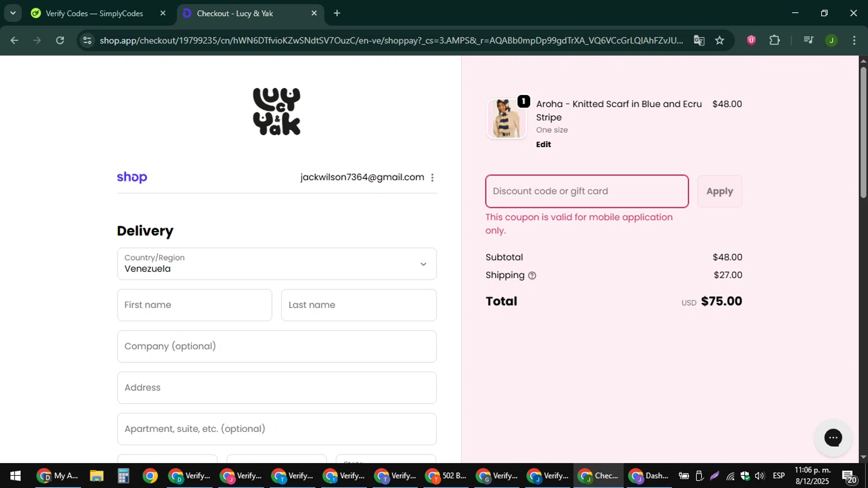Click the battery tray icon
This screenshot has height=488, width=868.
683,476
